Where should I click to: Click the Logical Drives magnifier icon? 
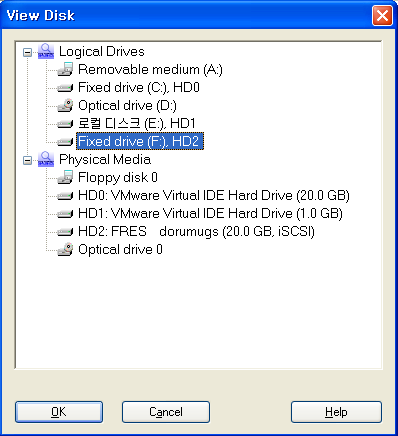point(46,51)
